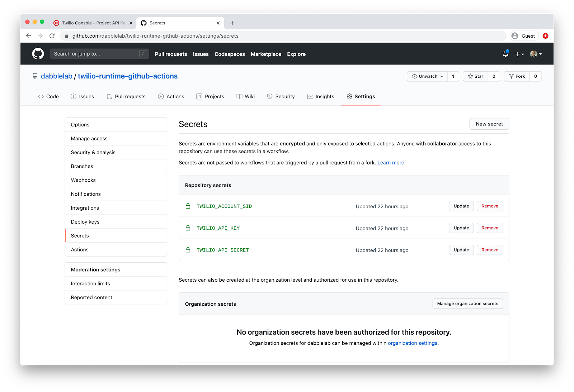
Task: Remove the TWILIO_ACCOUNT_SID secret
Action: [x=490, y=206]
